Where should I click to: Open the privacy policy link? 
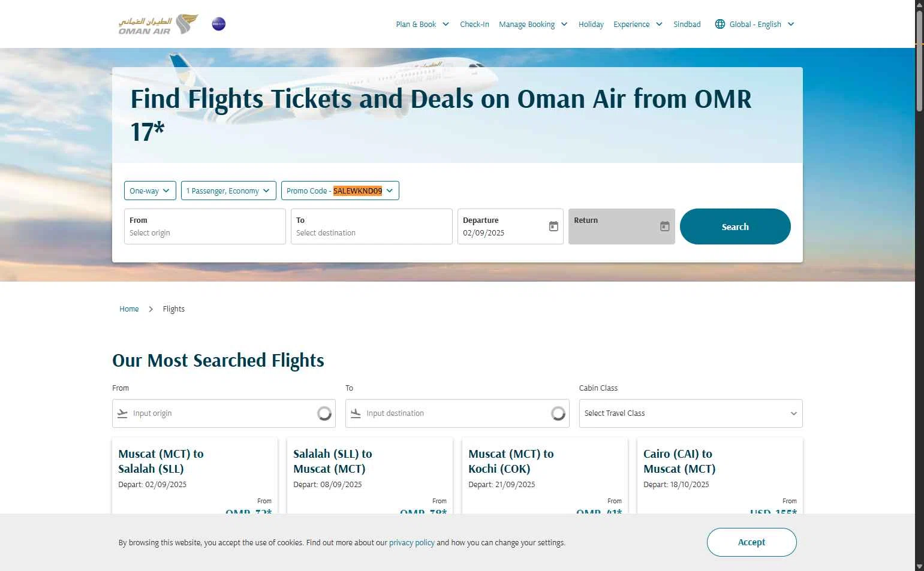click(411, 543)
